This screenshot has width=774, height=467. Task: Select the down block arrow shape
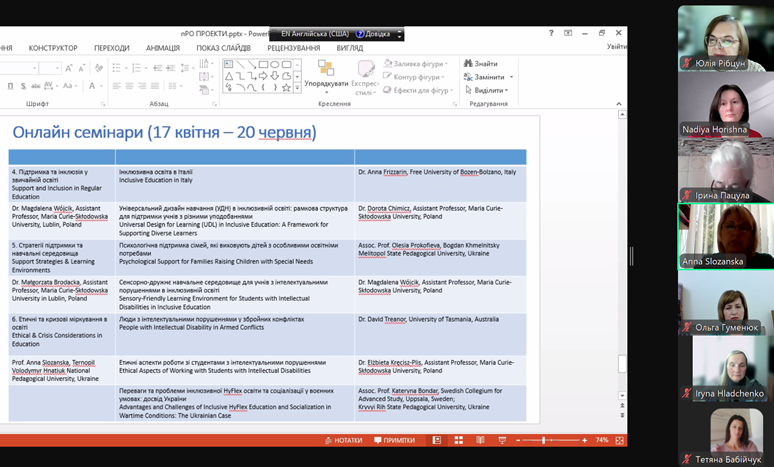tap(275, 76)
